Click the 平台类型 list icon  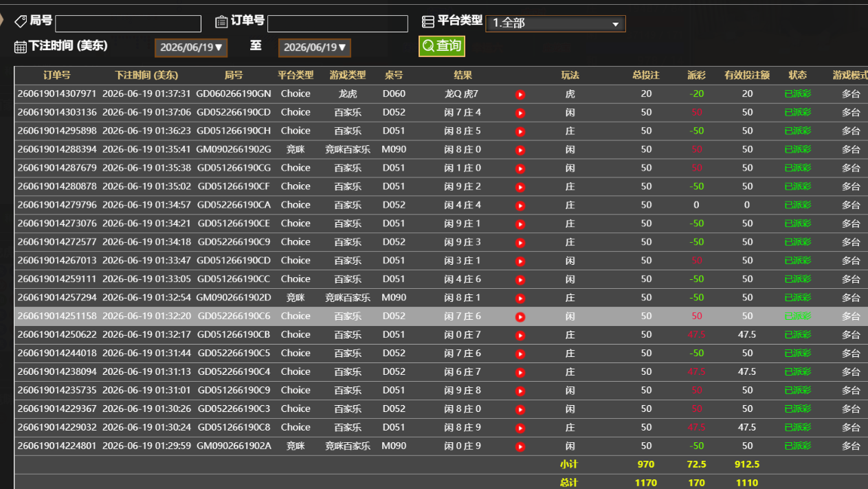(x=428, y=22)
